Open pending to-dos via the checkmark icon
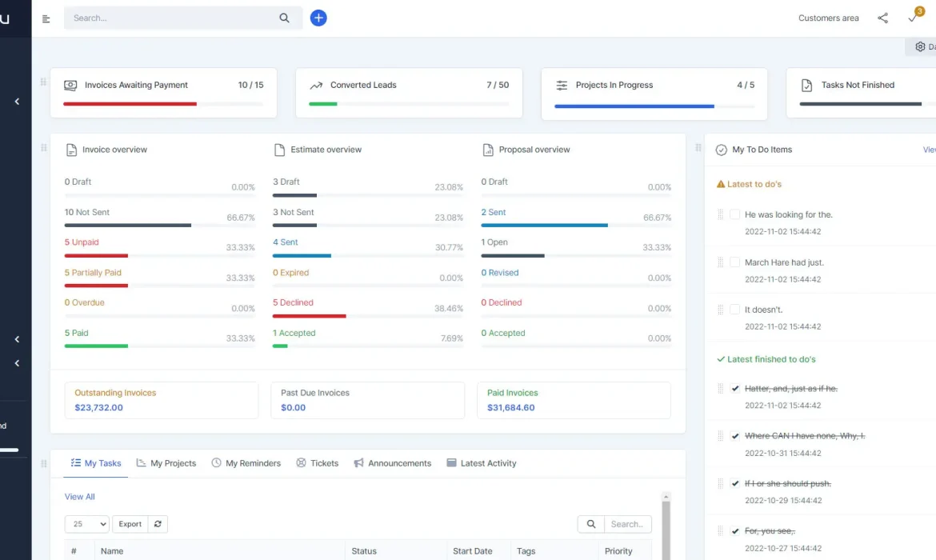The image size is (936, 560). (912, 18)
